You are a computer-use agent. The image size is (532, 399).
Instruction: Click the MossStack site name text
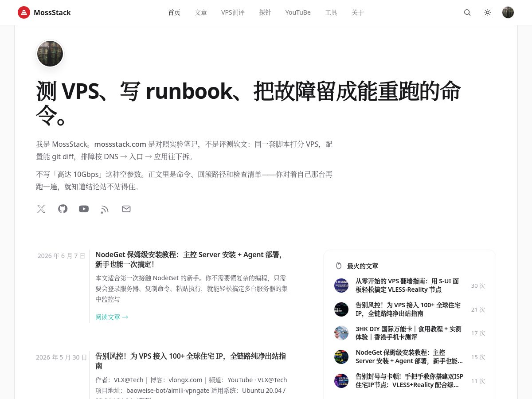(52, 12)
